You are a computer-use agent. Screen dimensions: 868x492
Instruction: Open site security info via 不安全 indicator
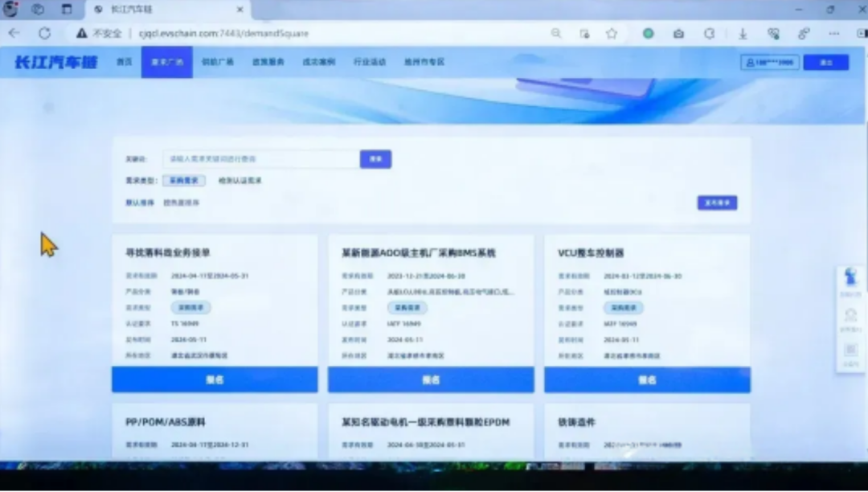(99, 34)
